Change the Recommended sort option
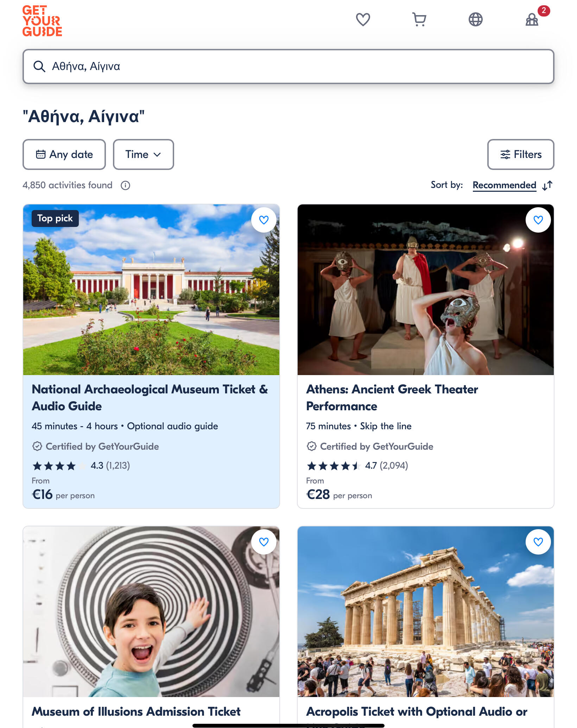The image size is (577, 728). (504, 185)
